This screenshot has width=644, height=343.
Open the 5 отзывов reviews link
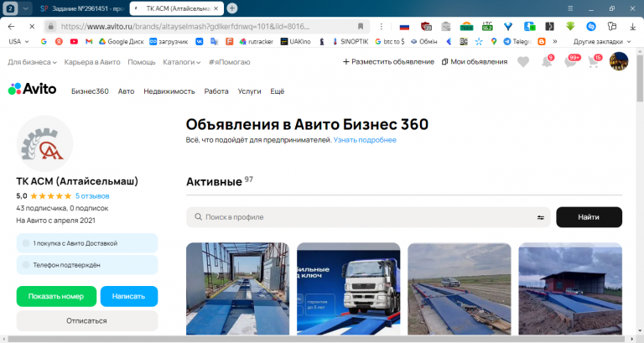tap(92, 196)
